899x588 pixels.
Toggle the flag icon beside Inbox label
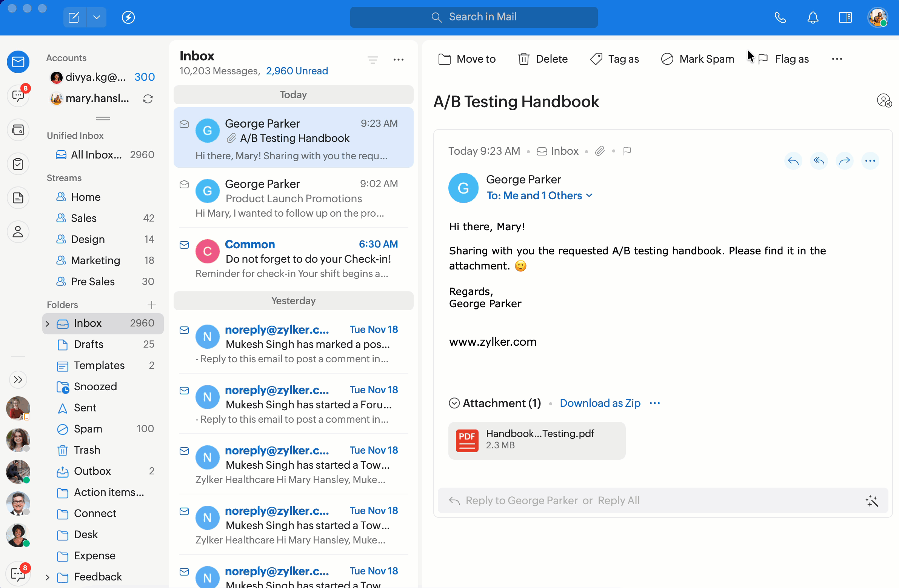627,151
